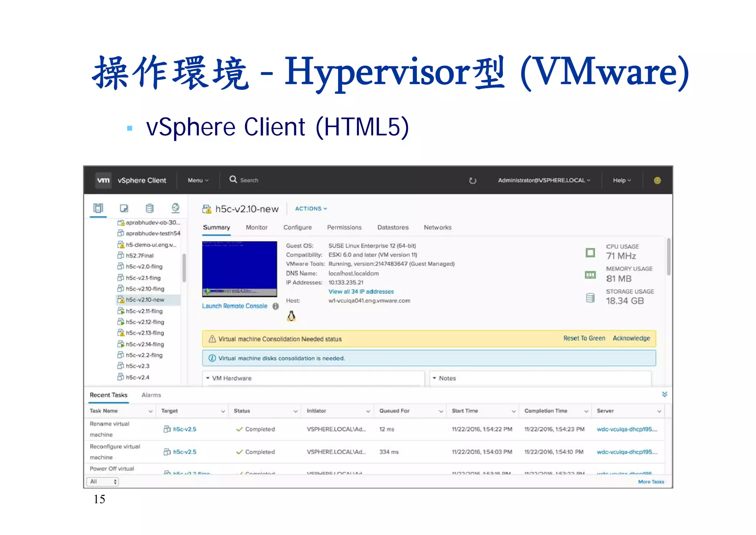756x535 pixels.
Task: Click the memory usage icon
Action: [x=590, y=275]
